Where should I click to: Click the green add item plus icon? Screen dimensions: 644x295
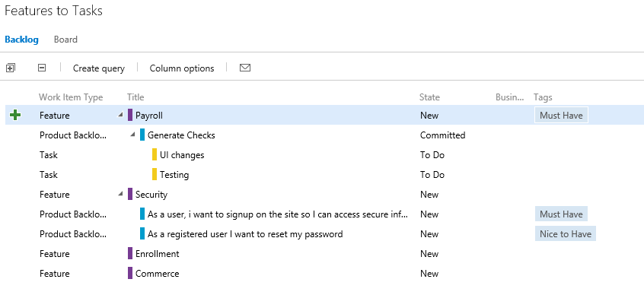click(15, 116)
